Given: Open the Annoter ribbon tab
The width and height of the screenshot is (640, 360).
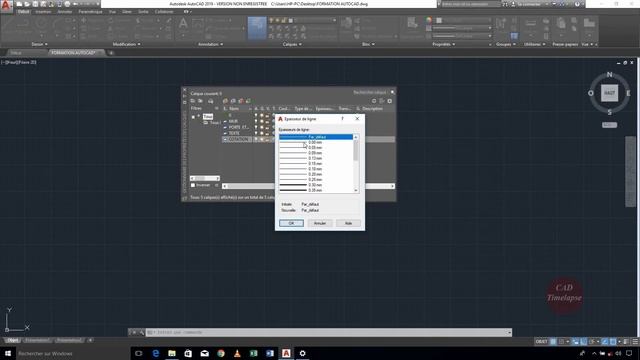Looking at the screenshot, I should [x=64, y=11].
